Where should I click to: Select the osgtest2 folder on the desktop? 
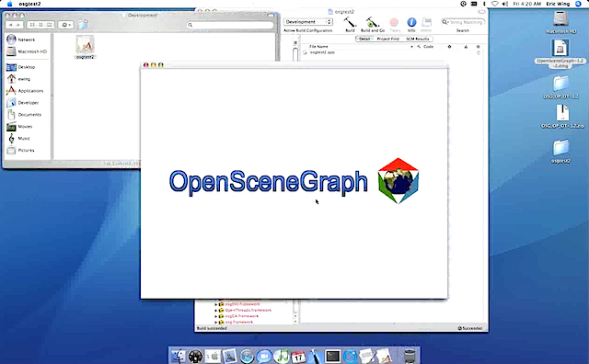560,147
